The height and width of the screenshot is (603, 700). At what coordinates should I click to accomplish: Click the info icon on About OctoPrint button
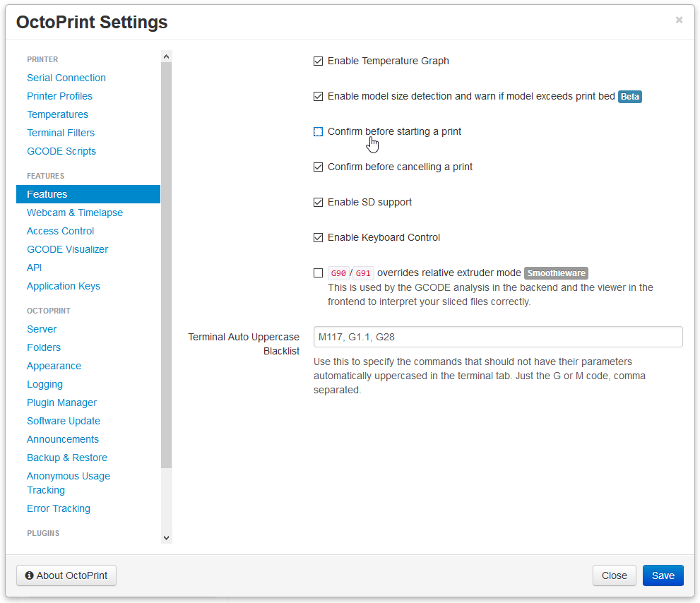(28, 575)
